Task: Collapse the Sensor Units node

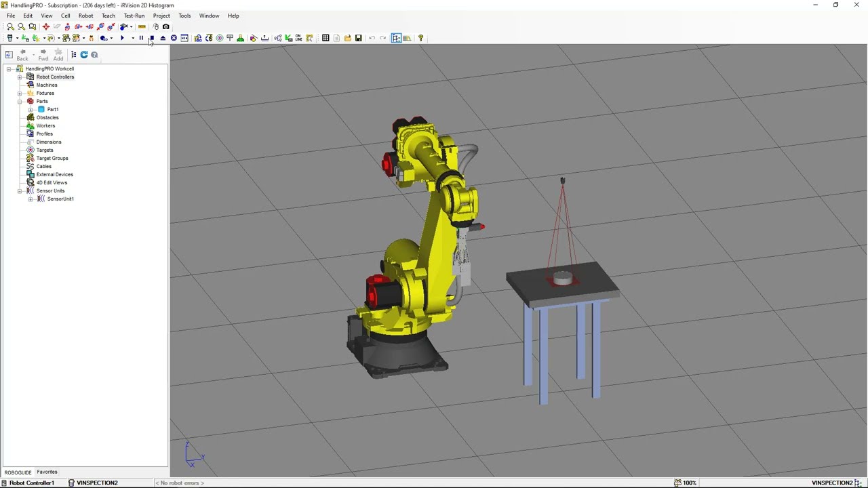Action: pos(20,190)
